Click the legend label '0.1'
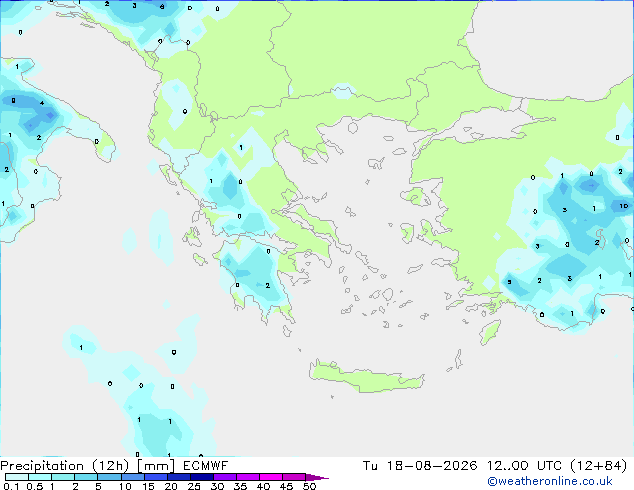 coord(11,486)
